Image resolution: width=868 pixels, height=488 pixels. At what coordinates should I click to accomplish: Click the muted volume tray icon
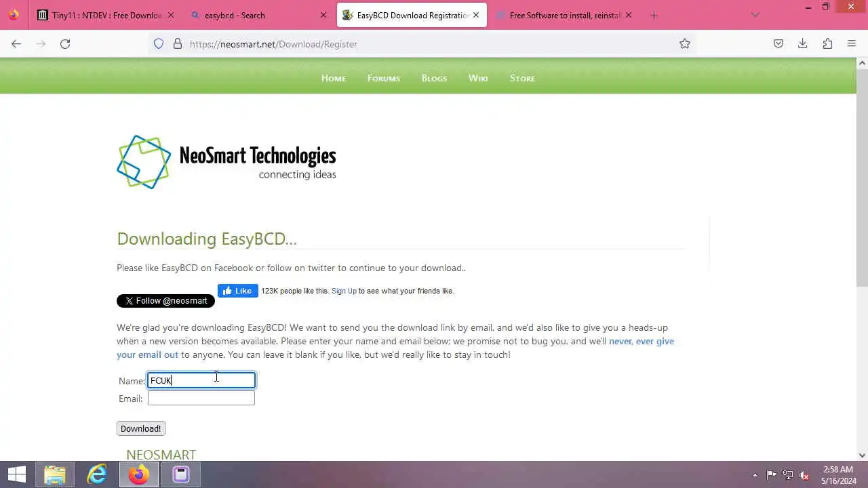[805, 475]
